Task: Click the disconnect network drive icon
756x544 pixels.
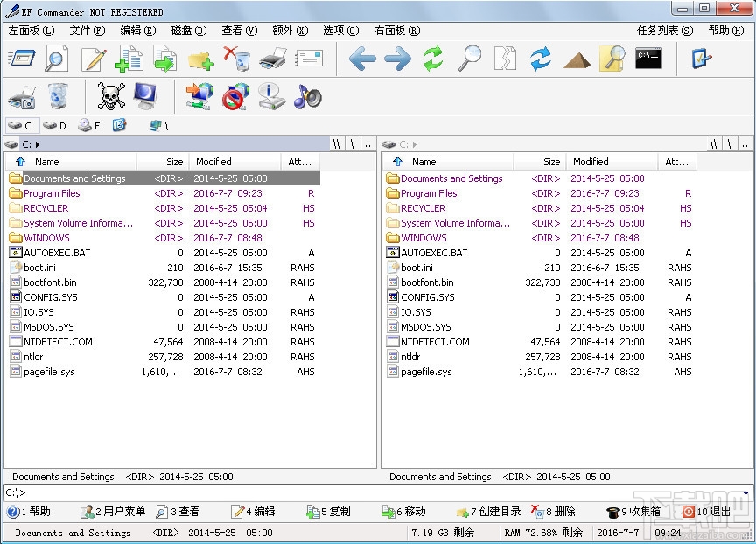Action: 234,96
